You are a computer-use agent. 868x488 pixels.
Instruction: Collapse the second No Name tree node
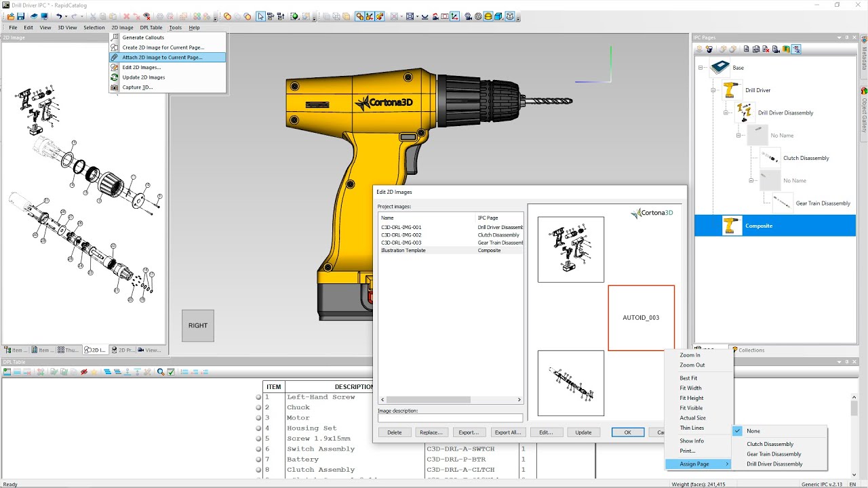click(751, 180)
